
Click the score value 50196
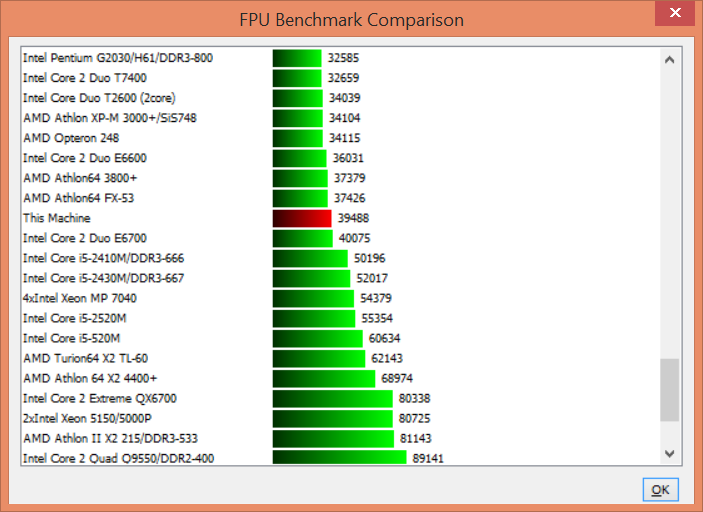370,258
